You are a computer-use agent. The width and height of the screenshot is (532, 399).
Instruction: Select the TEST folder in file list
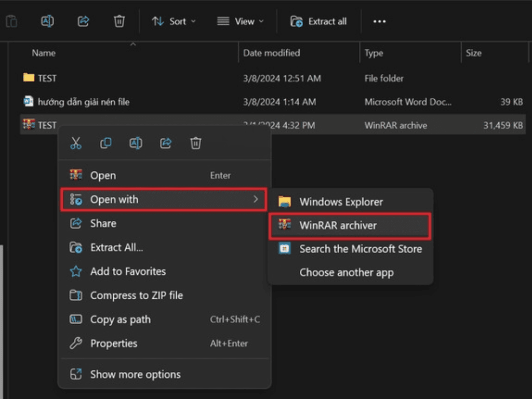point(47,78)
